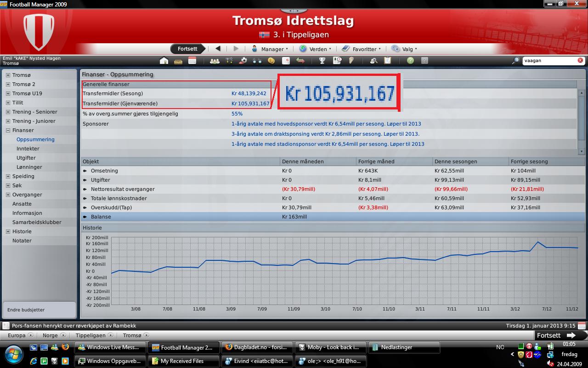Expand the Speiding tree node

point(8,176)
